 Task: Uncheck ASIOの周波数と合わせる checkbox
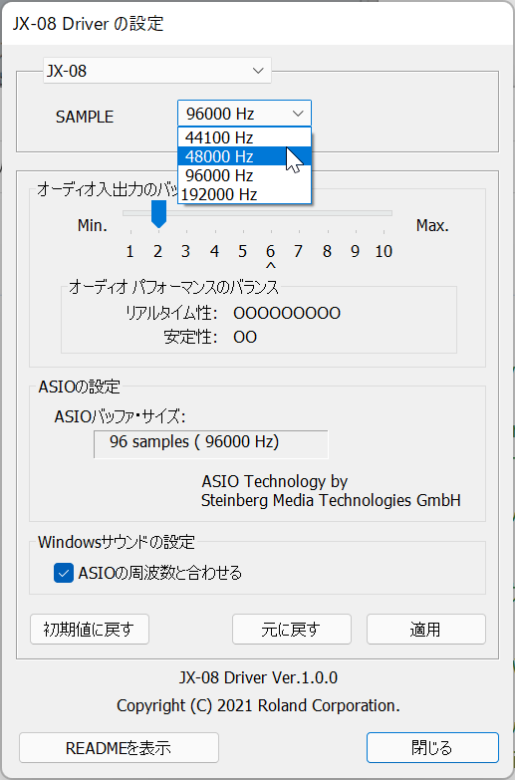[64, 573]
